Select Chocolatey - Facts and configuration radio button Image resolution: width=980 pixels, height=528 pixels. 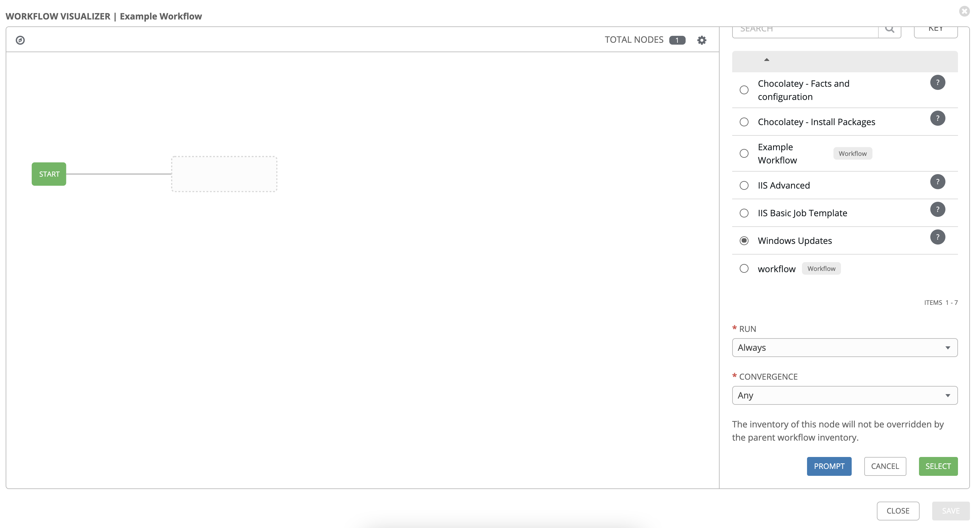[744, 90]
